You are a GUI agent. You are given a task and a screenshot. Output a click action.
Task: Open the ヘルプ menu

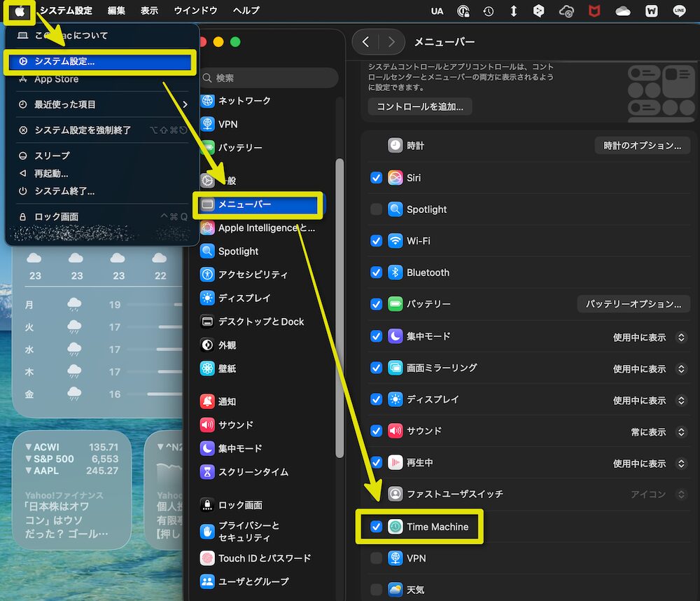point(246,11)
